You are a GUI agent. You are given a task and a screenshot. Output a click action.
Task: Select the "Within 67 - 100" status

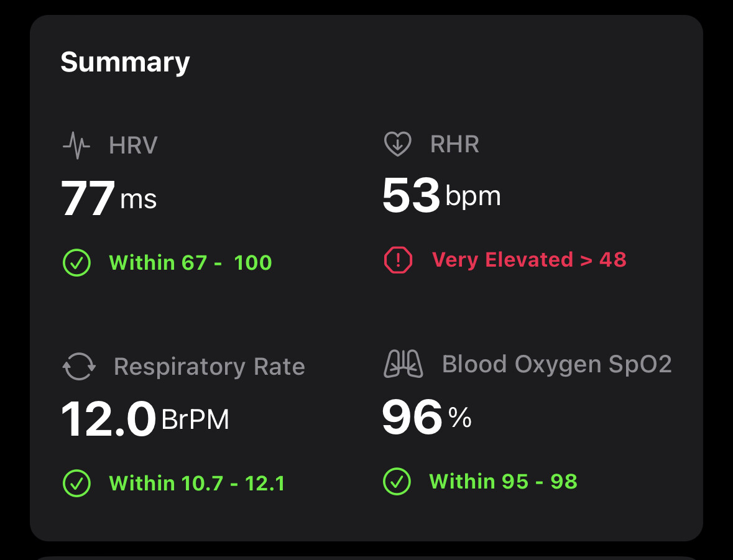tap(190, 263)
